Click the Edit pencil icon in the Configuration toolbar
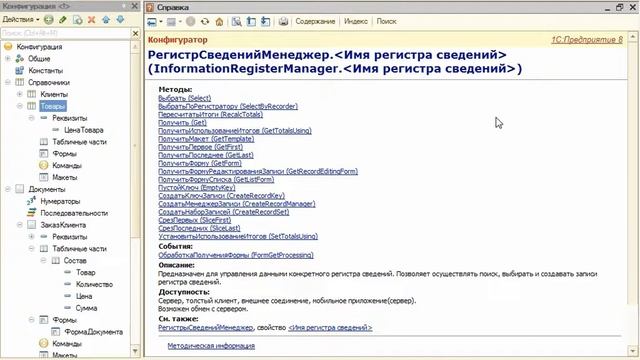This screenshot has height=360, width=640. tap(62, 20)
